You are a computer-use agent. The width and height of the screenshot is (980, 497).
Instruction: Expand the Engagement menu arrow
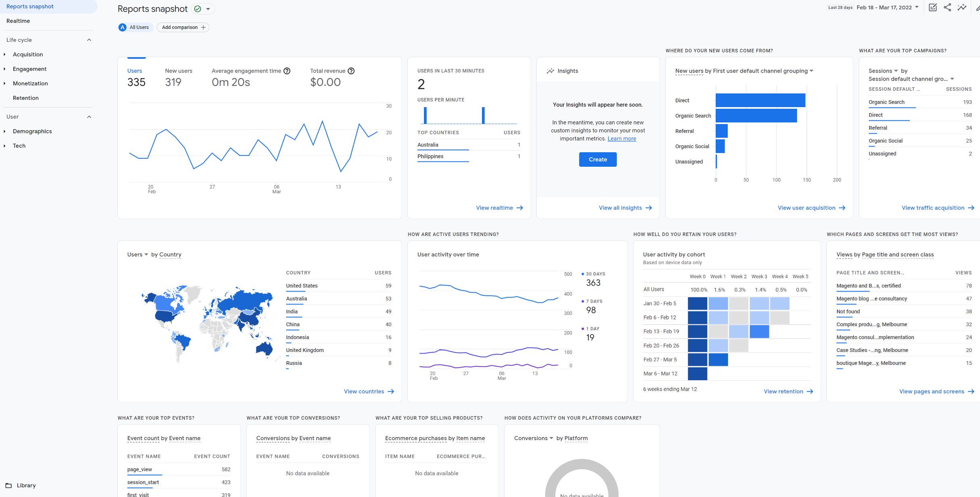pyautogui.click(x=4, y=69)
